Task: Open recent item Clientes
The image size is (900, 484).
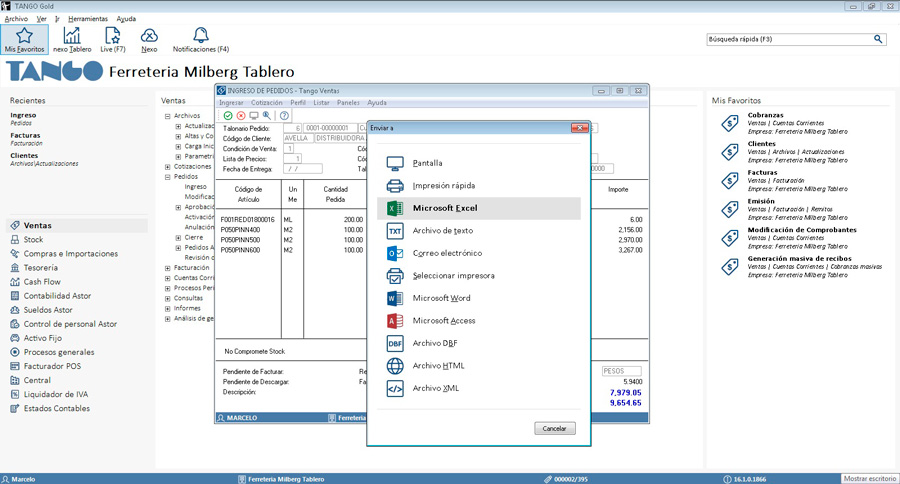Action: [44, 159]
